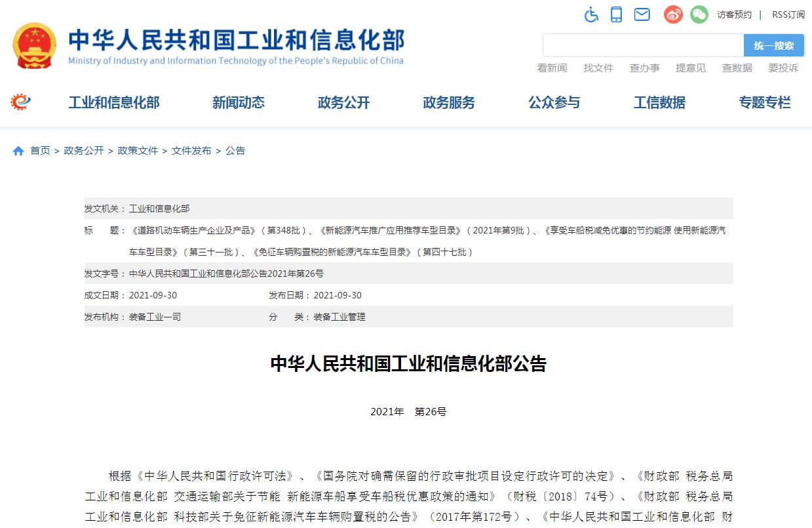This screenshot has width=812, height=528.
Task: Open RSS订阅 link
Action: (x=788, y=14)
